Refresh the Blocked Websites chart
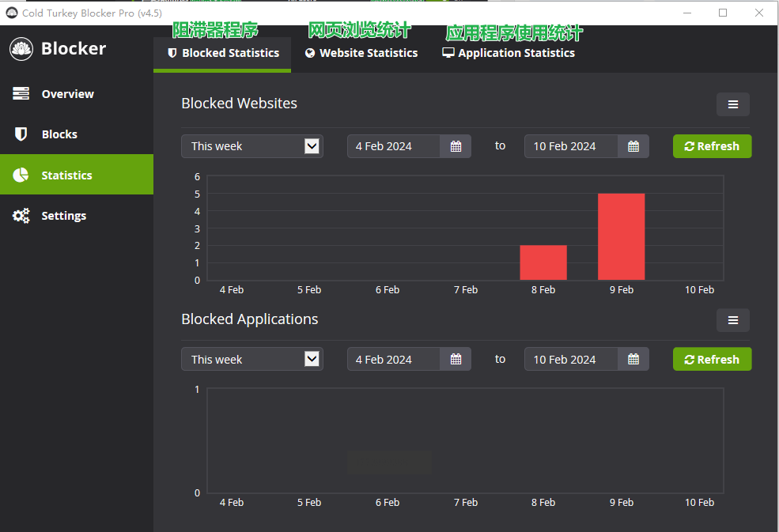The image size is (779, 532). click(x=712, y=146)
